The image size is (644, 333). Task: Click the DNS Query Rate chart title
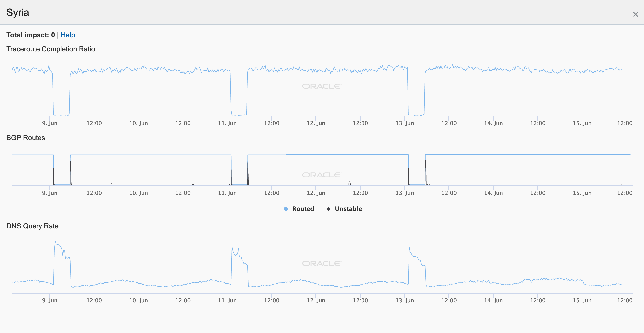pos(33,226)
